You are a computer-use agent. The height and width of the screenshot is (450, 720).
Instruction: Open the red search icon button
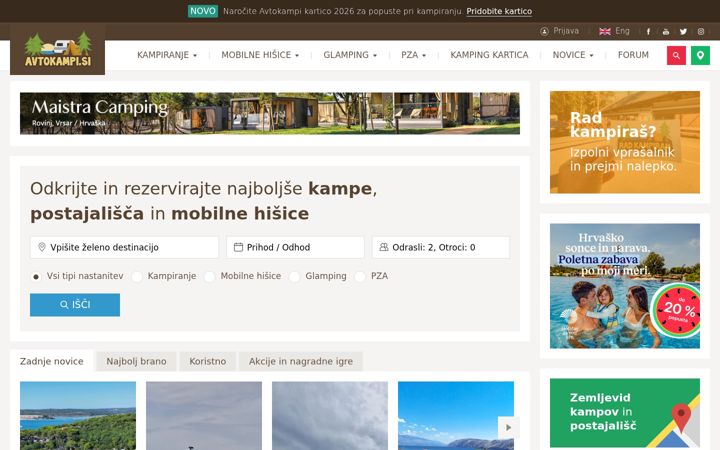(x=676, y=56)
